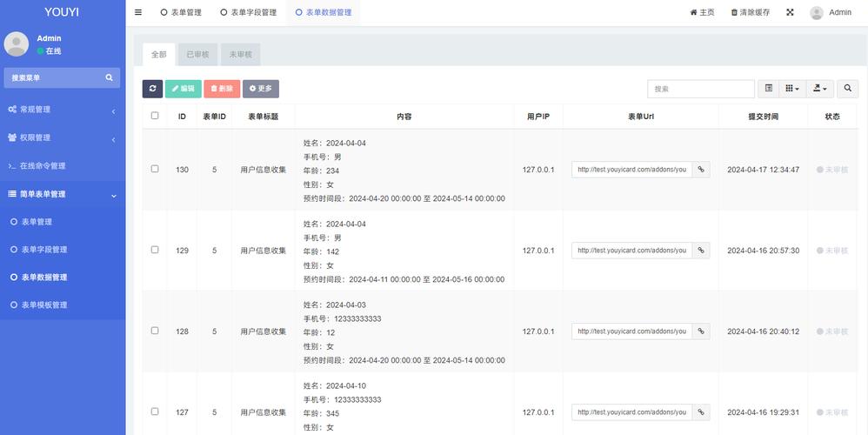Image resolution: width=868 pixels, height=435 pixels.
Task: Switch to 未审核 tab
Action: coord(241,54)
